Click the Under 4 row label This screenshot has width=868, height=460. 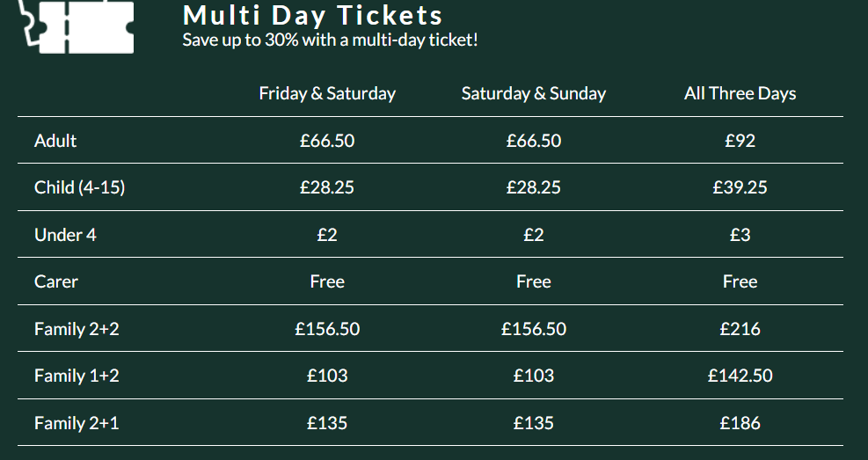pyautogui.click(x=65, y=235)
